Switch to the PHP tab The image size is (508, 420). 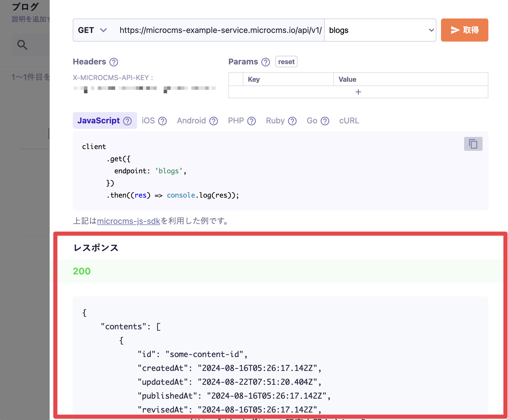(x=236, y=120)
